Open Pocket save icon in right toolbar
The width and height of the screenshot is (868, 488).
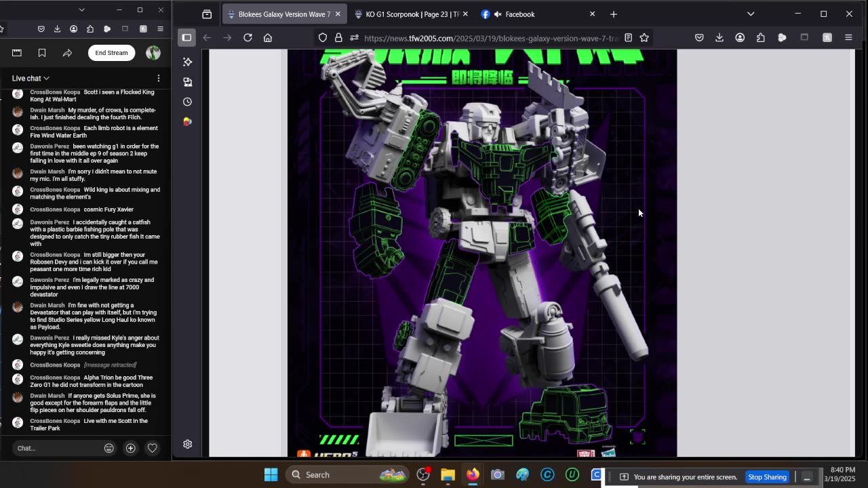(x=699, y=38)
